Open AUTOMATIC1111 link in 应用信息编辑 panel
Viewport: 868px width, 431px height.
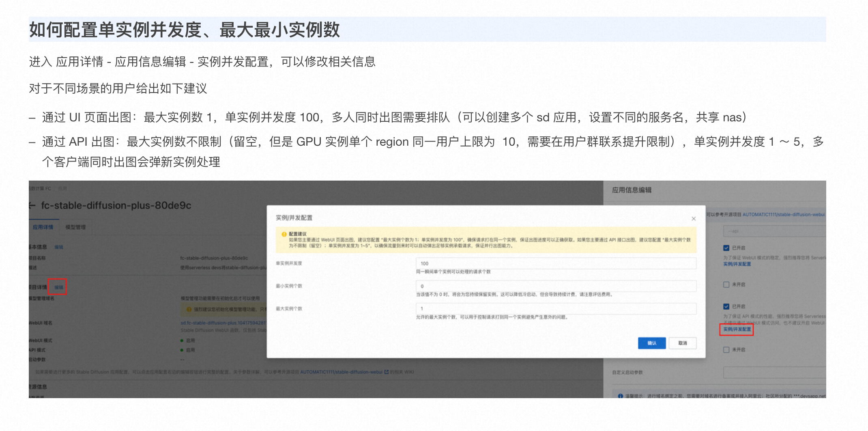point(783,215)
